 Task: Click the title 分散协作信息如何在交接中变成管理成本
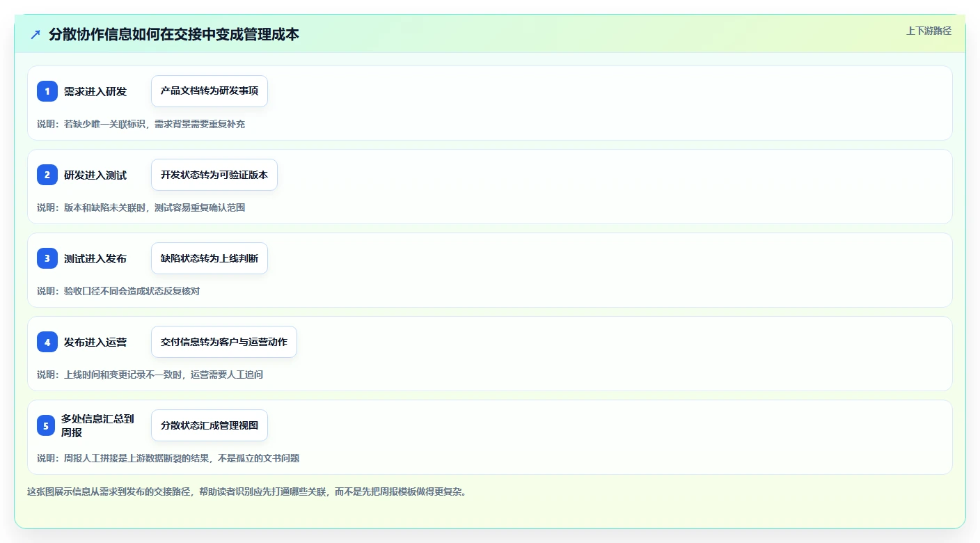[x=174, y=34]
